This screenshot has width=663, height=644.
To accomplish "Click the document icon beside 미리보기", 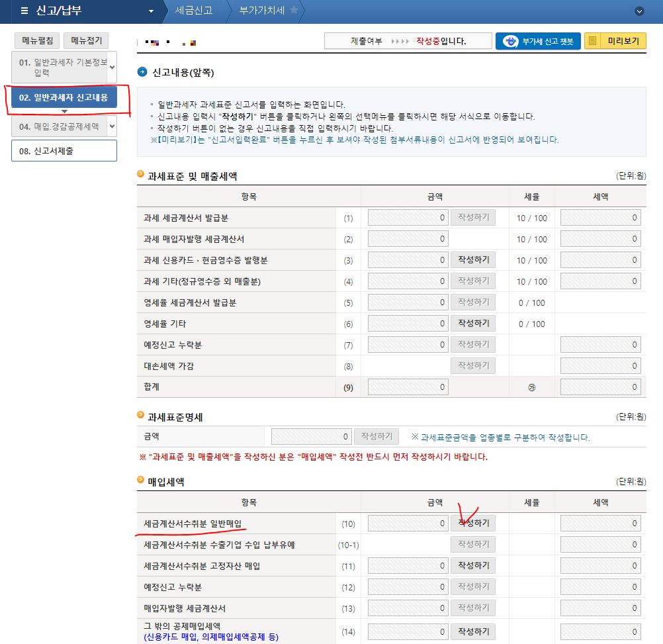I will point(592,41).
